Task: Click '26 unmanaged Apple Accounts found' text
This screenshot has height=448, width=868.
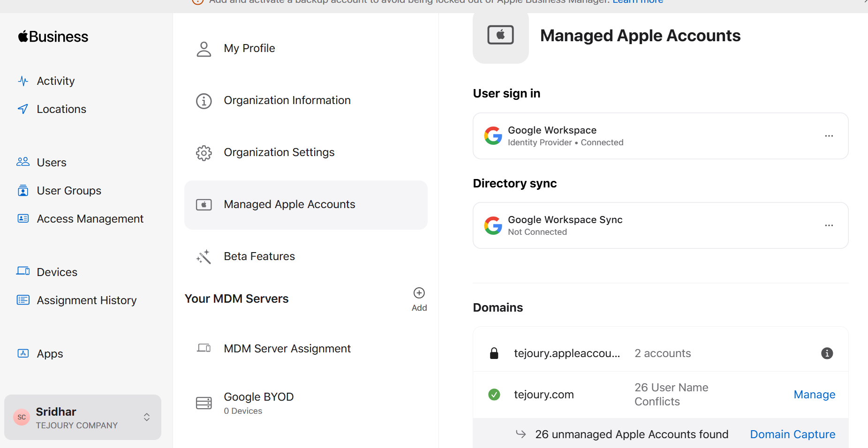Action: tap(632, 434)
